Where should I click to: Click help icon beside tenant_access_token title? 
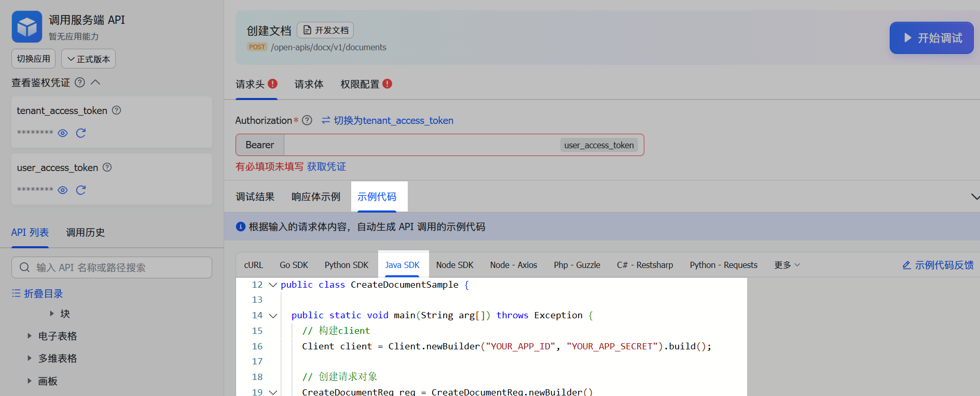[x=117, y=110]
